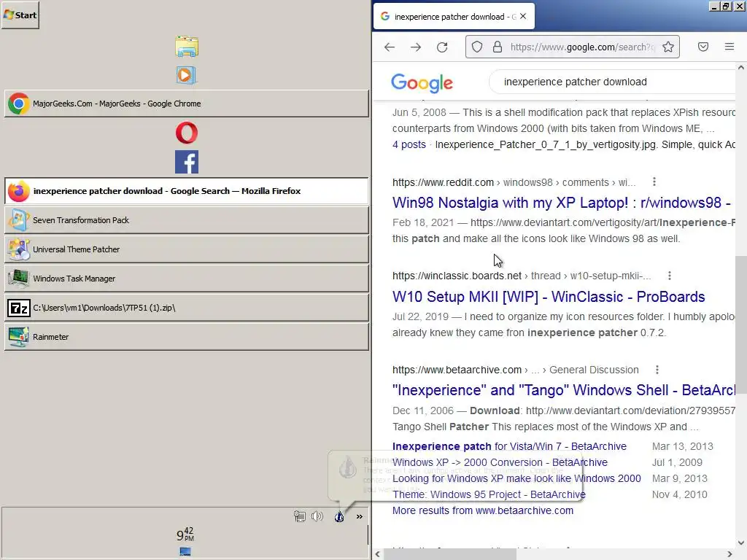Switch to MajorGeeks Google Chrome window
747x560 pixels.
(187, 104)
